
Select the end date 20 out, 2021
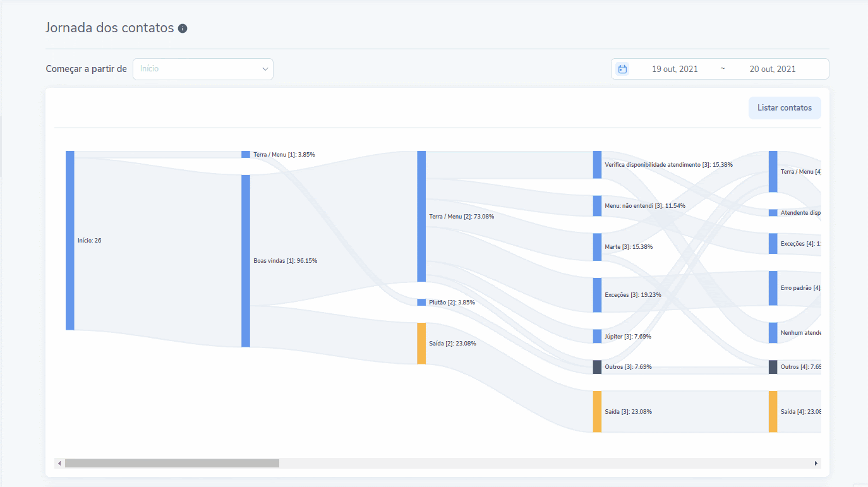point(772,69)
